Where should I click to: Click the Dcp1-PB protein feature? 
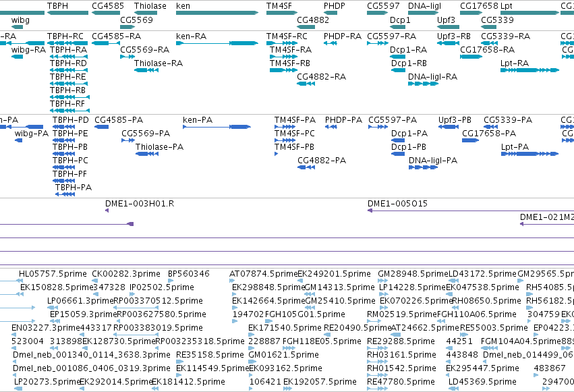[398, 154]
